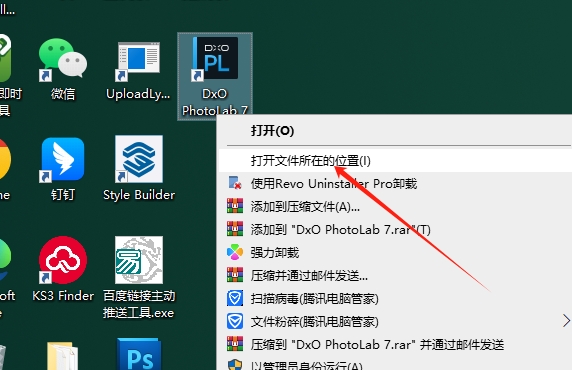This screenshot has width=572, height=370.
Task: Click the WinRAR icon beside 压缩到 "DxO PhotoLab 7.rar" 并通过邮件发送
Action: tap(235, 344)
